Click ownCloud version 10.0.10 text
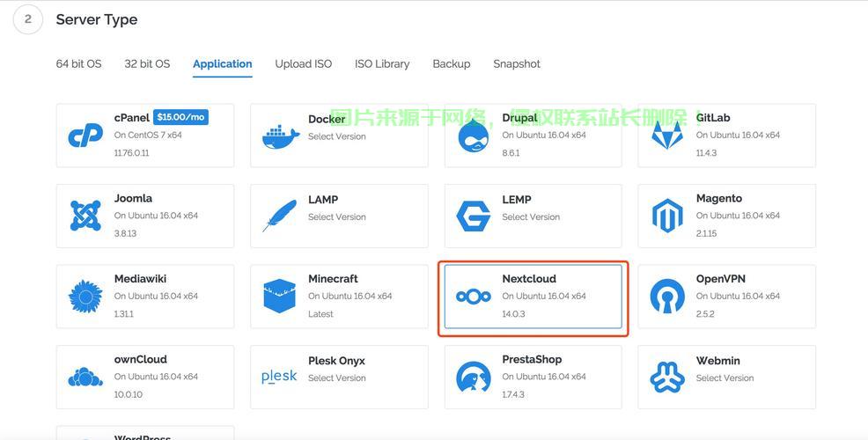The width and height of the screenshot is (868, 440). point(129,394)
